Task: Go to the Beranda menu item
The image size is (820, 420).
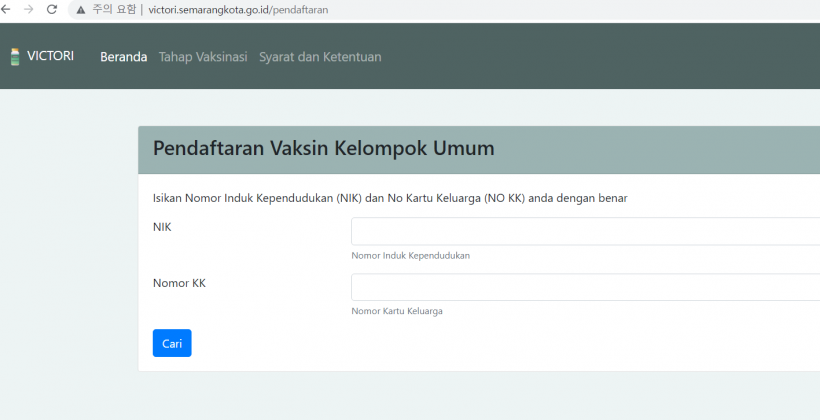Action: coord(123,57)
